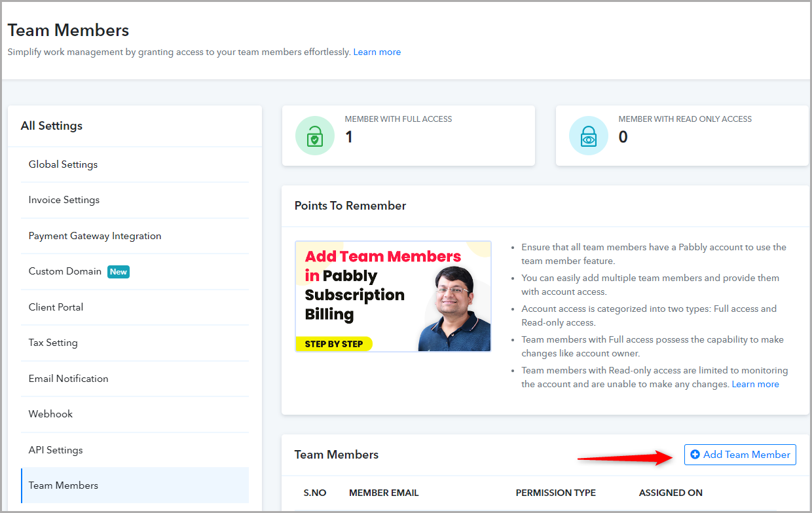This screenshot has height=513, width=812.
Task: Click the blue lock eye read-only icon
Action: click(589, 136)
